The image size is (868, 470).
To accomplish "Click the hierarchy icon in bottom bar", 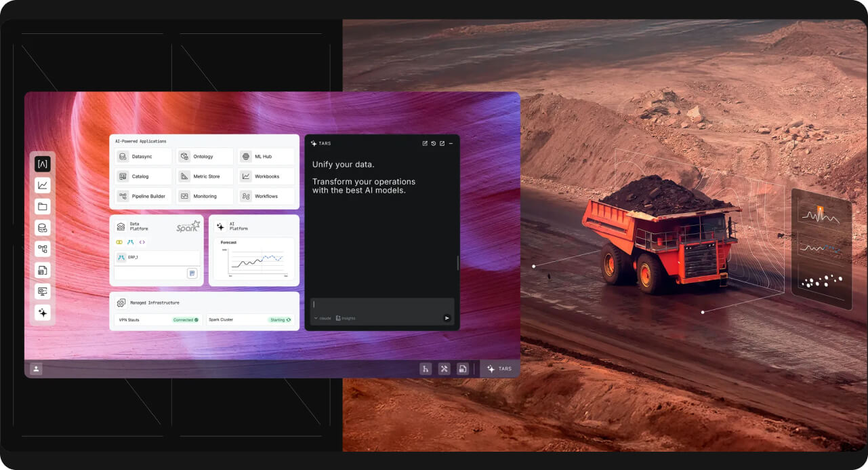I will 426,369.
